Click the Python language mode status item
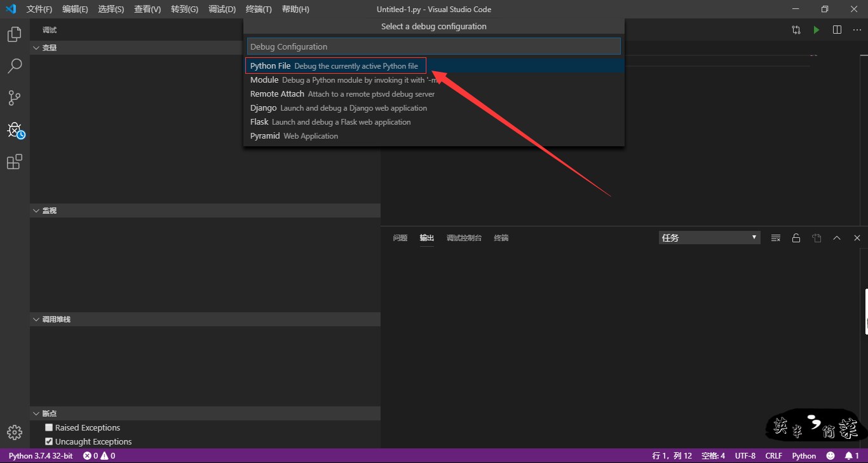The image size is (868, 463). [804, 456]
